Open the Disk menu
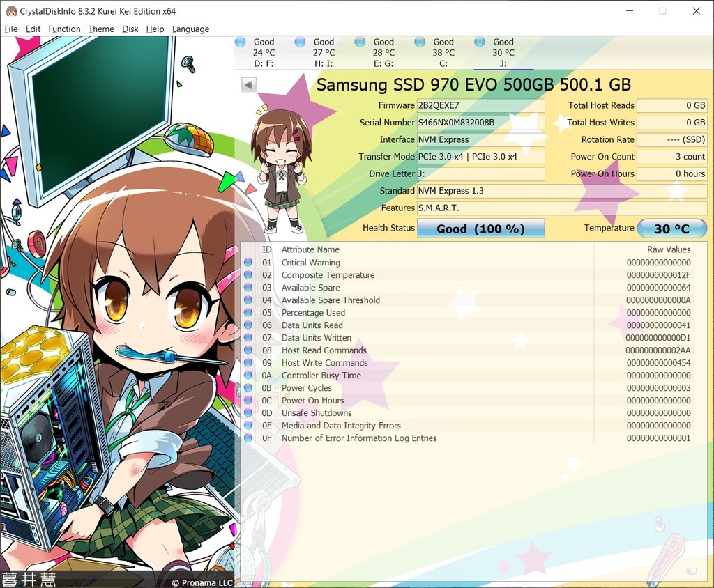 point(130,29)
